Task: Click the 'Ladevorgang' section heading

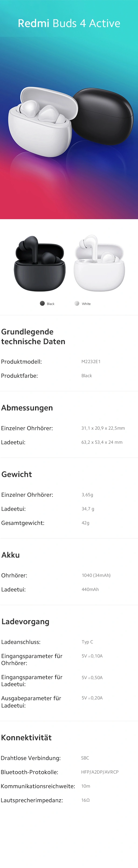Action: 25,622
